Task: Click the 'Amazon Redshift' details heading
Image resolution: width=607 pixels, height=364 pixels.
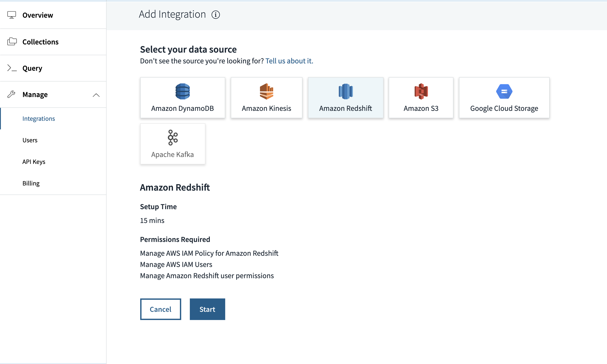Action: [x=175, y=187]
